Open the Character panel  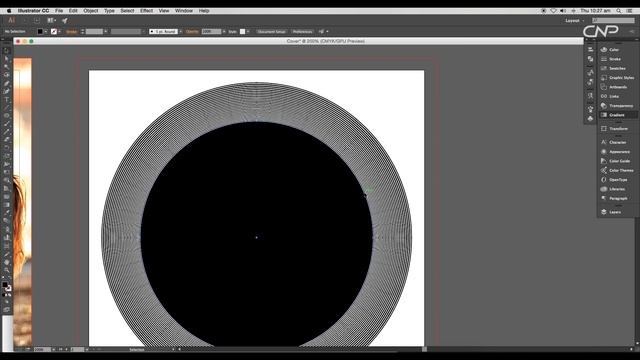(x=617, y=142)
